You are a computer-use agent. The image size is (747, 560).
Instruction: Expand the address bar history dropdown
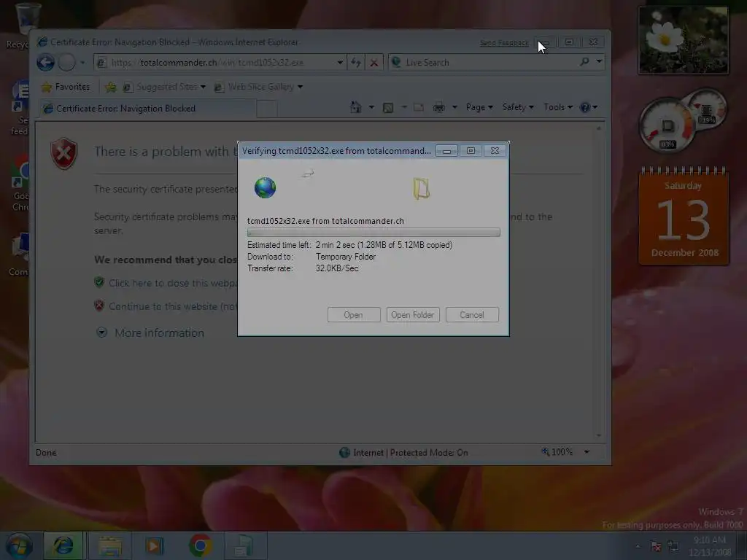click(340, 63)
